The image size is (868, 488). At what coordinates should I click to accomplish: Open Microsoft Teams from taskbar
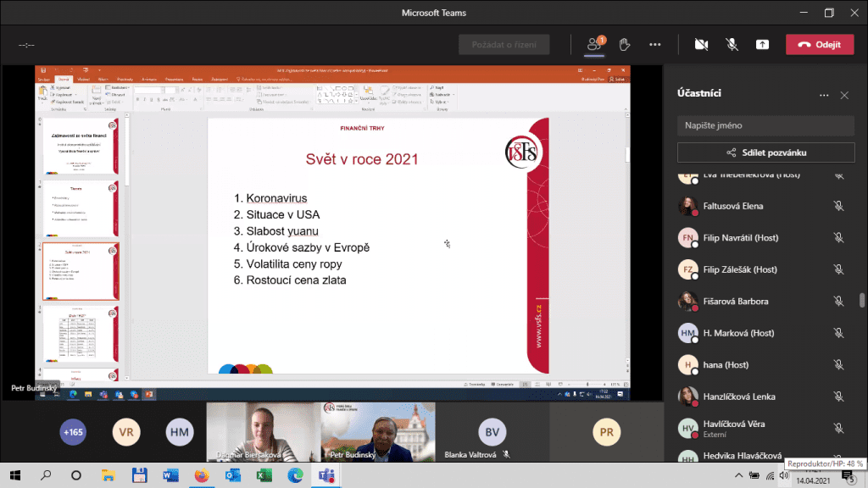326,475
